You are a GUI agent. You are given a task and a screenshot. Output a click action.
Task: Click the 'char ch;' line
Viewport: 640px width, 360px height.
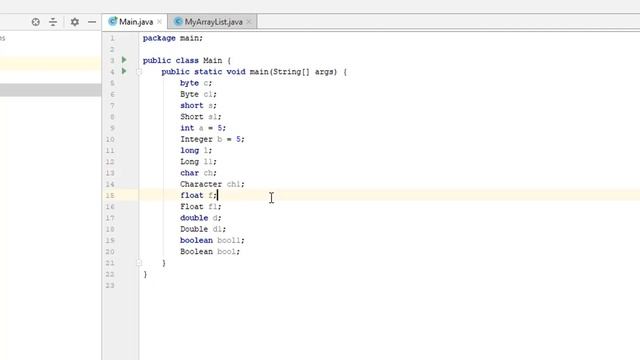(x=198, y=173)
